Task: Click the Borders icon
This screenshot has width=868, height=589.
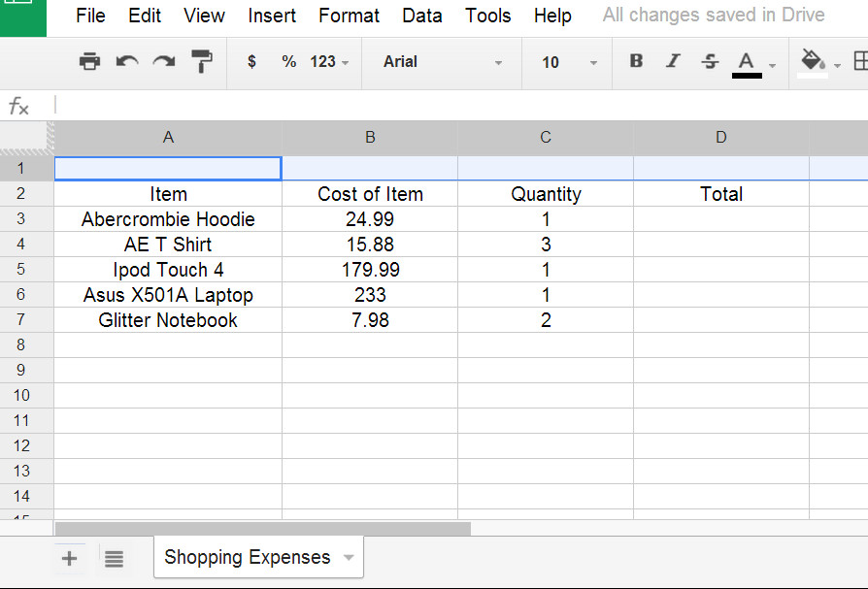Action: pos(860,61)
